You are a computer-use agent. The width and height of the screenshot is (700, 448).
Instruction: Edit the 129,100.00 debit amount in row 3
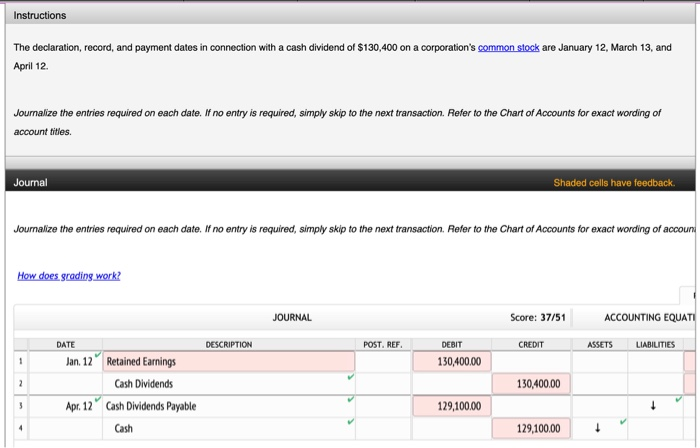452,406
